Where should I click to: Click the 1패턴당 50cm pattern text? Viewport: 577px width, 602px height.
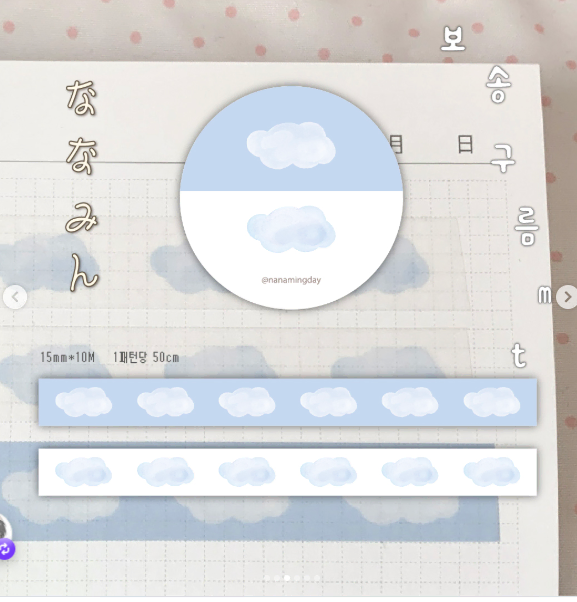[x=146, y=357]
